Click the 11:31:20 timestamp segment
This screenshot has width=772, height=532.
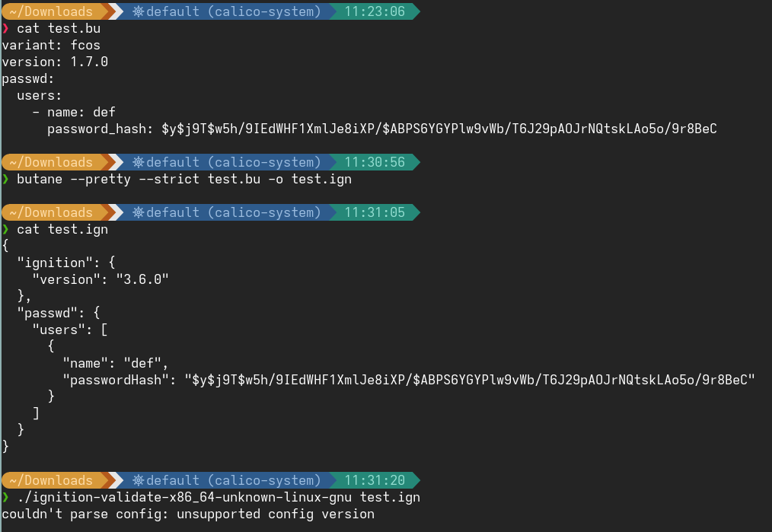pos(375,480)
